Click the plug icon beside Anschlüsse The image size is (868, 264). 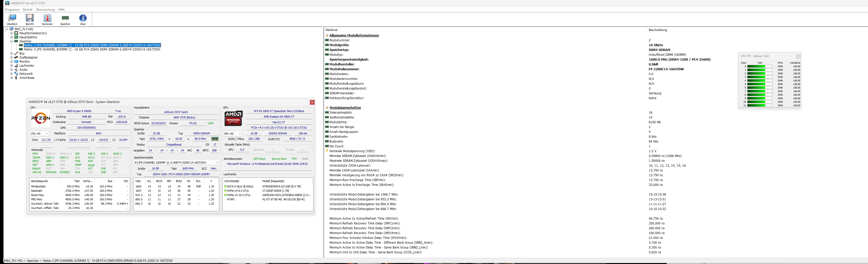coord(16,78)
